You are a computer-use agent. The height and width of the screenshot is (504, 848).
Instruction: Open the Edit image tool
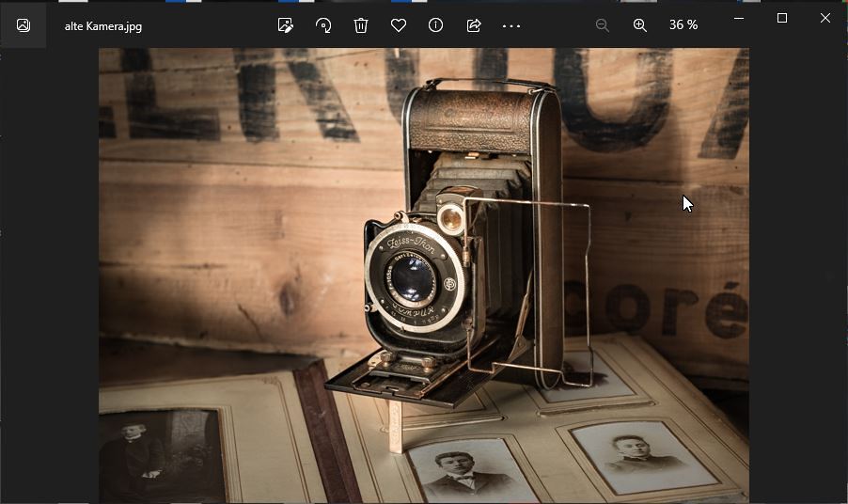tap(286, 25)
